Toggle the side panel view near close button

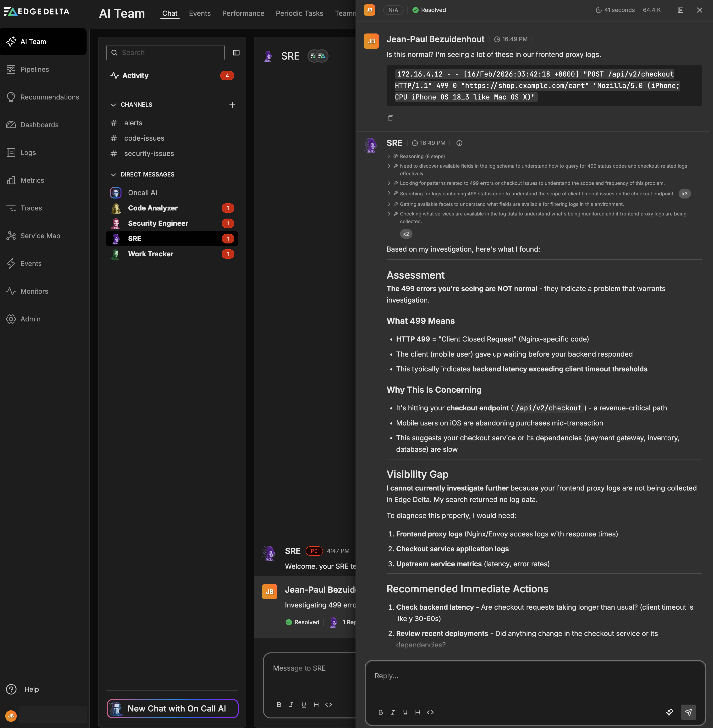click(680, 10)
